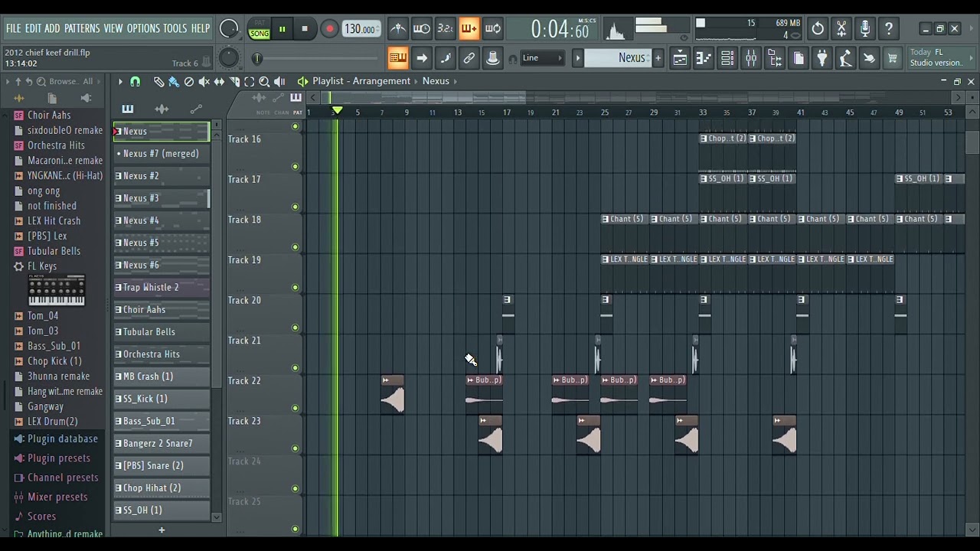Toggle the highlighted overdub recording button
The height and width of the screenshot is (551, 980).
click(x=469, y=29)
